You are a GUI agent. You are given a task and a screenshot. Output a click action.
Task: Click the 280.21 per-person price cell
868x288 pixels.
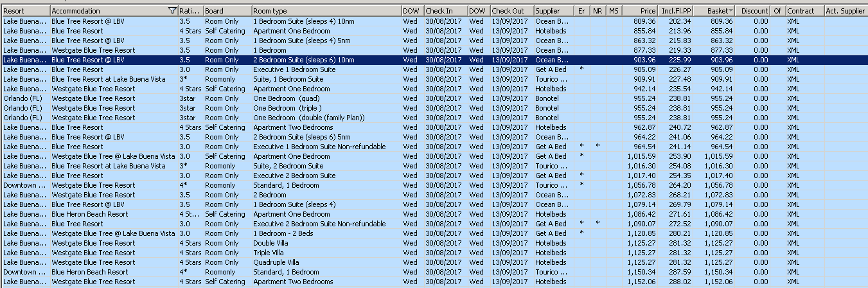tap(676, 233)
